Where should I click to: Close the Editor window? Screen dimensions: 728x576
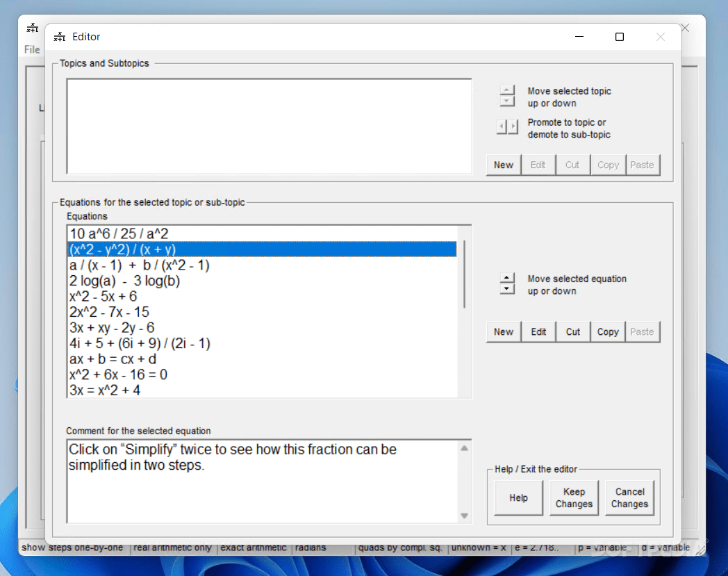click(x=660, y=37)
